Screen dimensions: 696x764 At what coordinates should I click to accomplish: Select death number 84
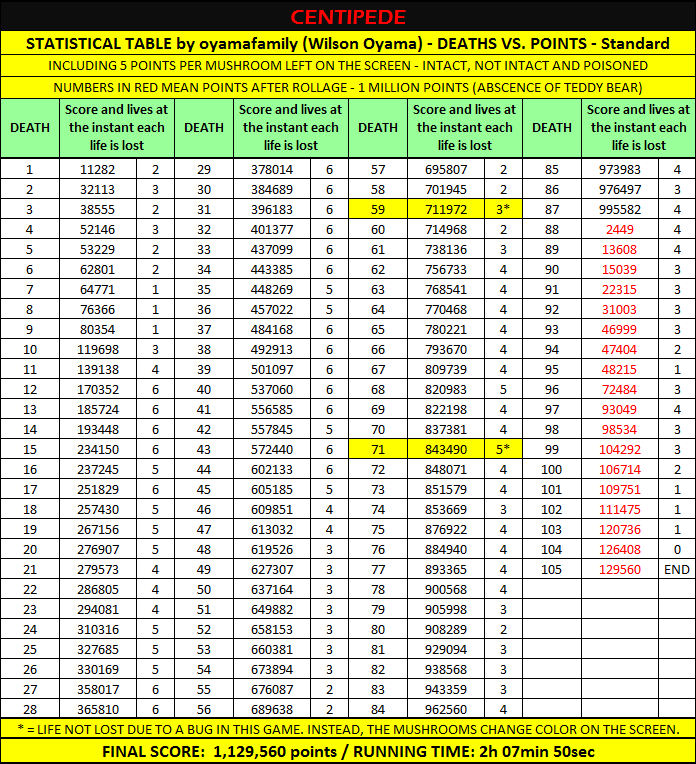378,709
